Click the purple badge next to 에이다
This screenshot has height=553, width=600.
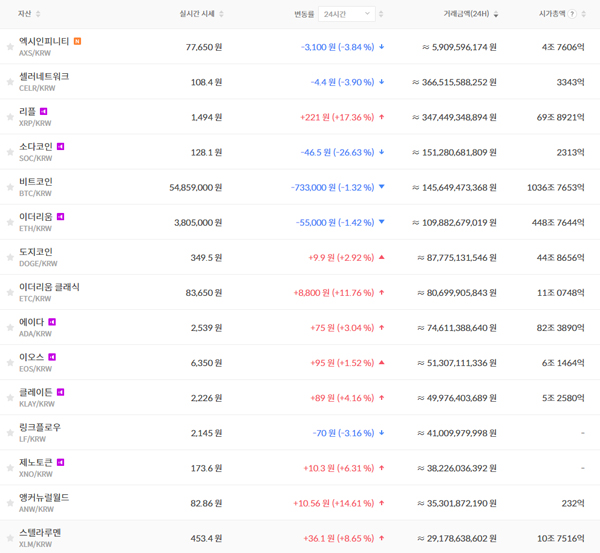click(x=52, y=321)
